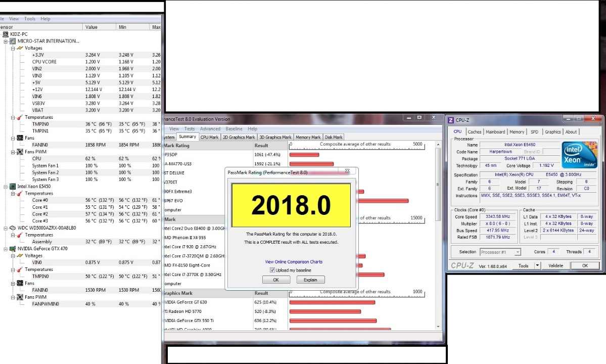Image resolution: width=606 pixels, height=364 pixels.
Task: Click the Xeon Temperatures thermometer icon
Action: (x=20, y=193)
